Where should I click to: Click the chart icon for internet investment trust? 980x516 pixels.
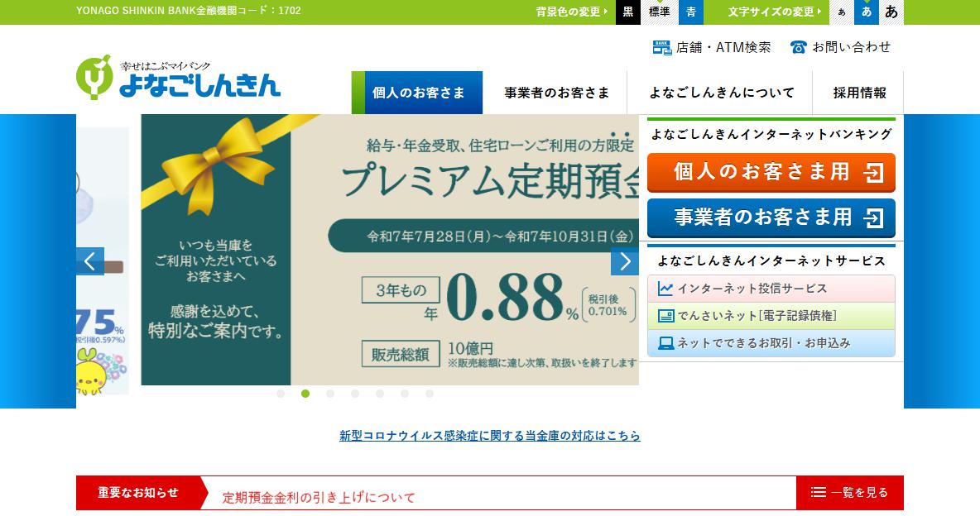(665, 289)
